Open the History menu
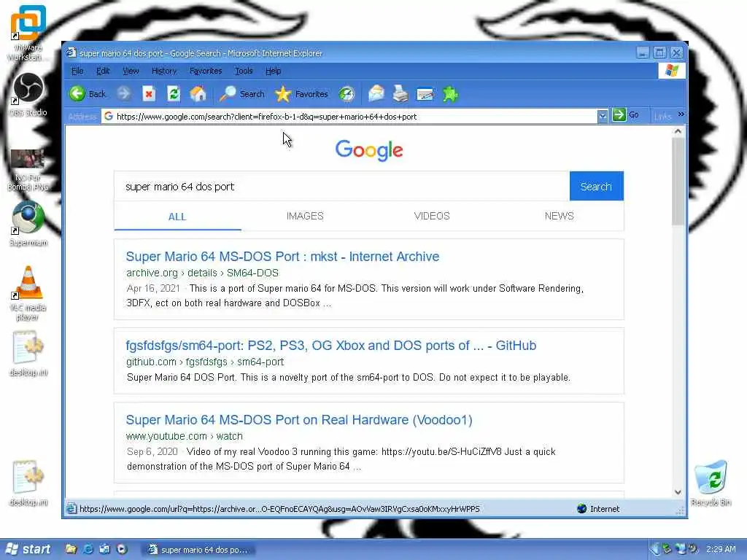The height and width of the screenshot is (560, 747). point(164,71)
